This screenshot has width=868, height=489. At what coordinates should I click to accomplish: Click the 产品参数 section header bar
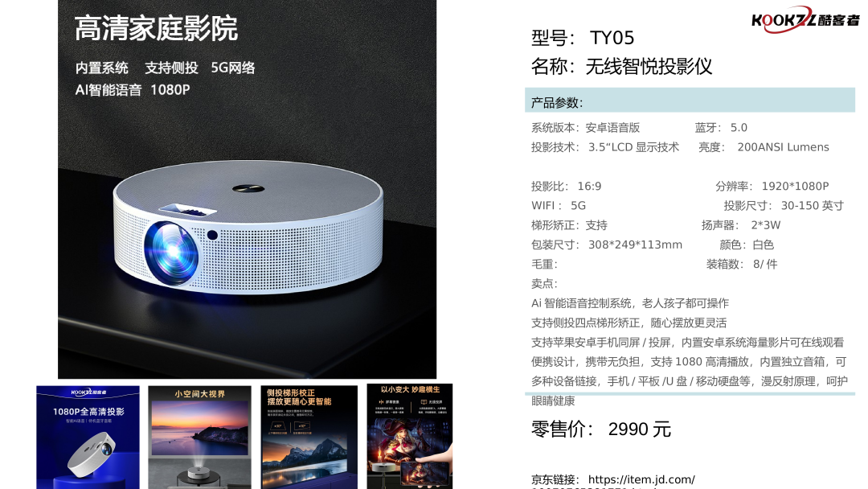tap(690, 101)
